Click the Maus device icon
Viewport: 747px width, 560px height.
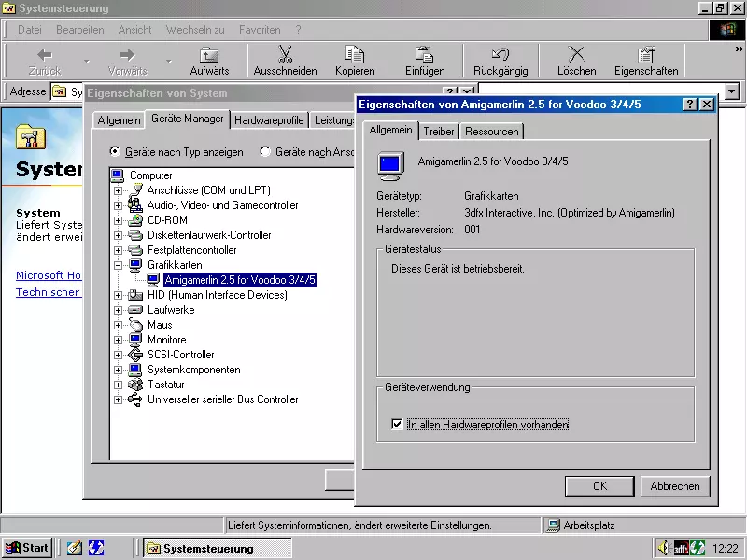135,325
